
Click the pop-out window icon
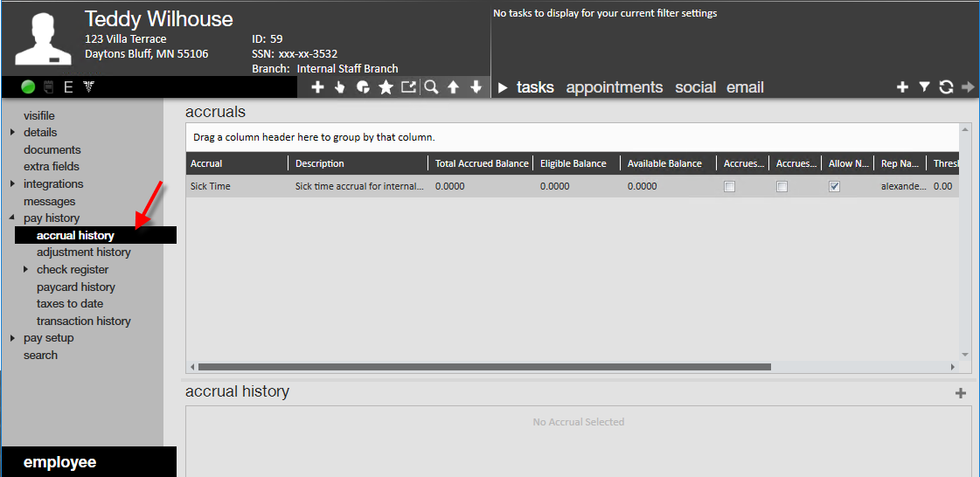(408, 86)
